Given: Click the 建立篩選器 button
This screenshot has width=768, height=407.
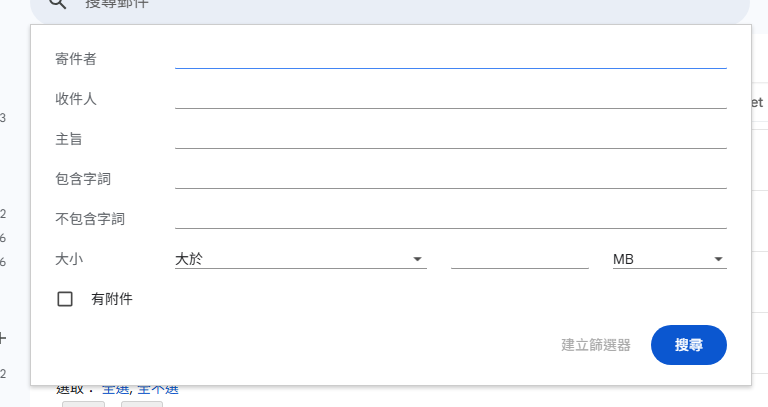Looking at the screenshot, I should tap(596, 345).
